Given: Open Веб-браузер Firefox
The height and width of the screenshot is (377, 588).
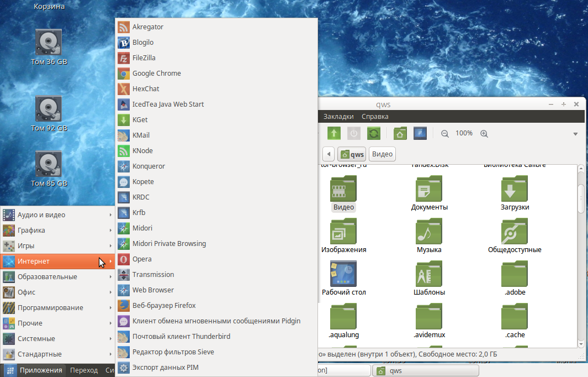Looking at the screenshot, I should coord(216,306).
